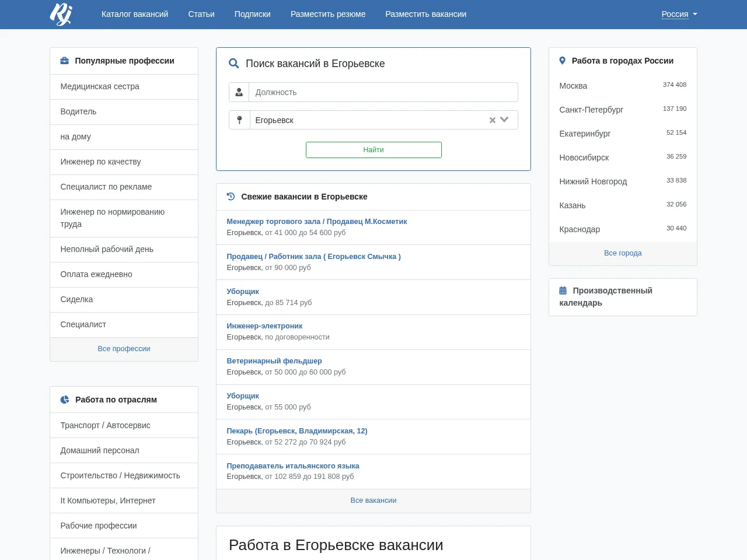
Task: Open Производственный календарь link
Action: (606, 297)
